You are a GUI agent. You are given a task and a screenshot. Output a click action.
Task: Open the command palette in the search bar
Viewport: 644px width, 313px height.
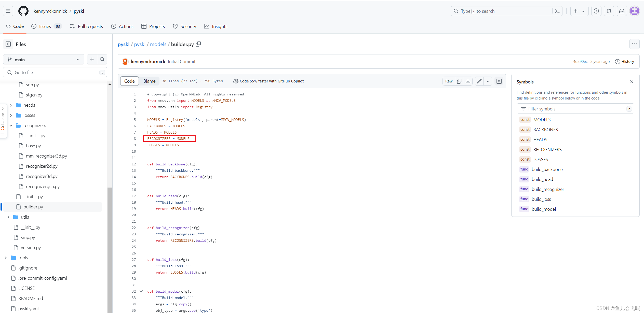(x=557, y=11)
